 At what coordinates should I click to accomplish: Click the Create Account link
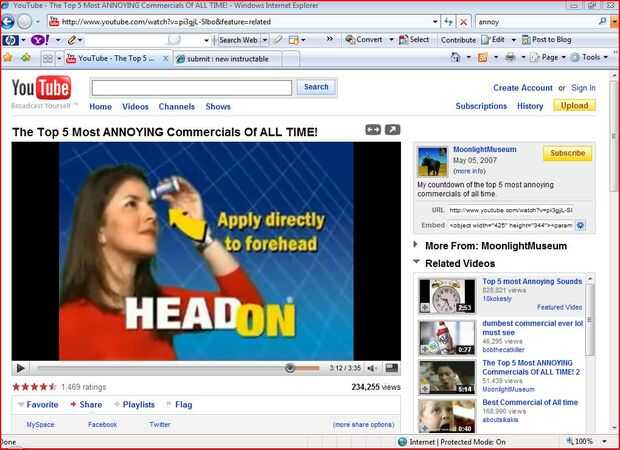(x=523, y=88)
